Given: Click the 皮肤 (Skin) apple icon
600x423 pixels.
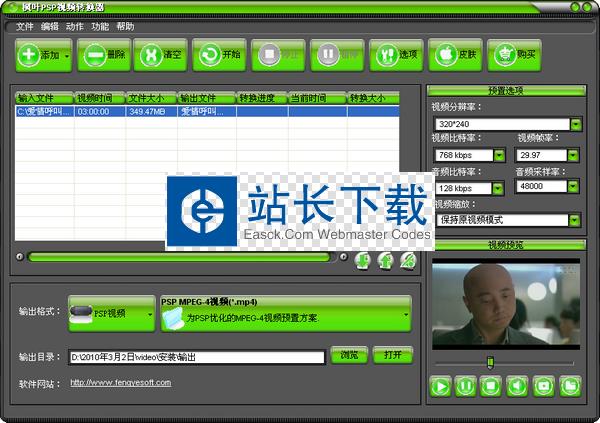Looking at the screenshot, I should click(x=455, y=55).
